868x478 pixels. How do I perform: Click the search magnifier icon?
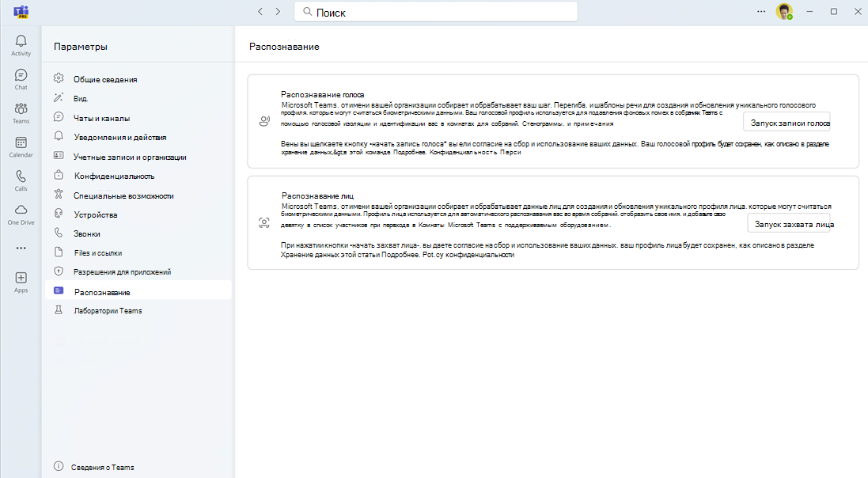[x=307, y=12]
